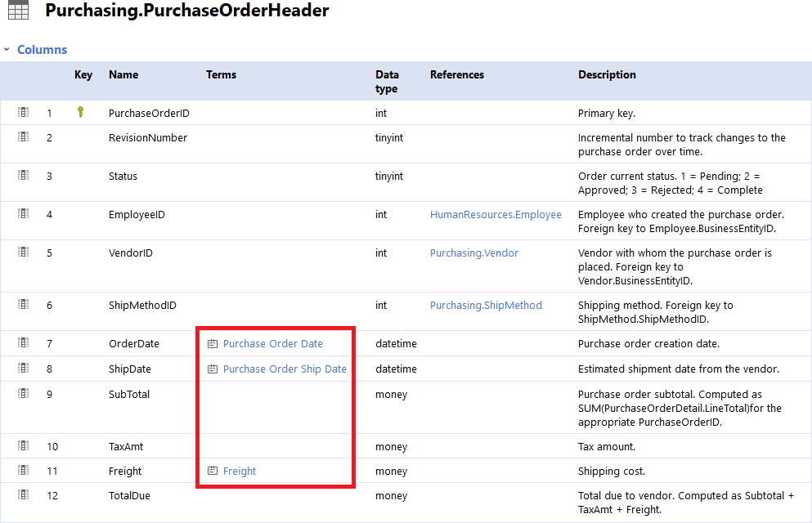812x523 pixels.
Task: Follow the Purchasing.ShipMethod reference link
Action: tap(486, 306)
